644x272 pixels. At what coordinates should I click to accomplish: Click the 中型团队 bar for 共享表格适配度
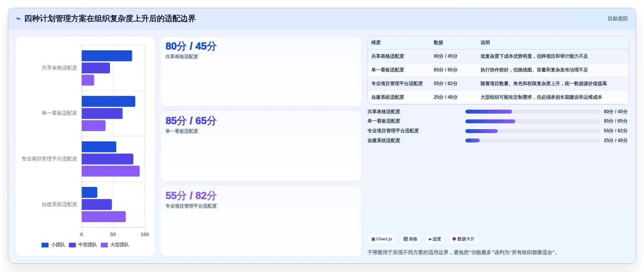pyautogui.click(x=96, y=68)
